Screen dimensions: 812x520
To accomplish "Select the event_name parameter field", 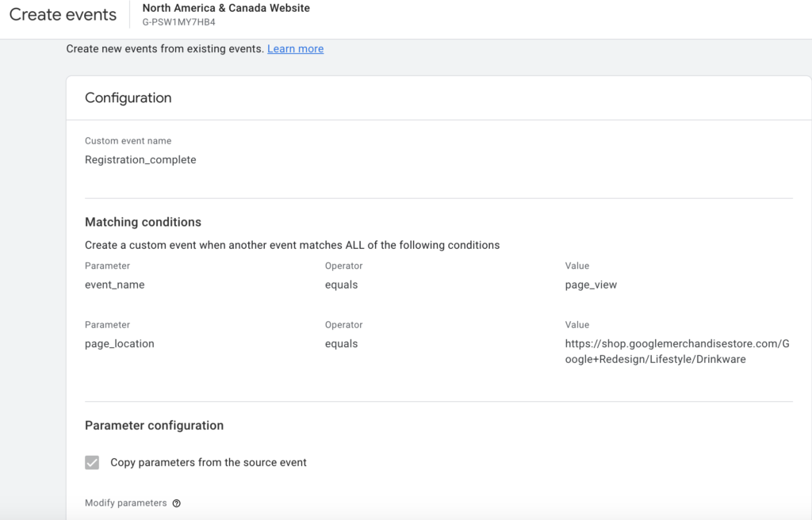I will [x=114, y=285].
